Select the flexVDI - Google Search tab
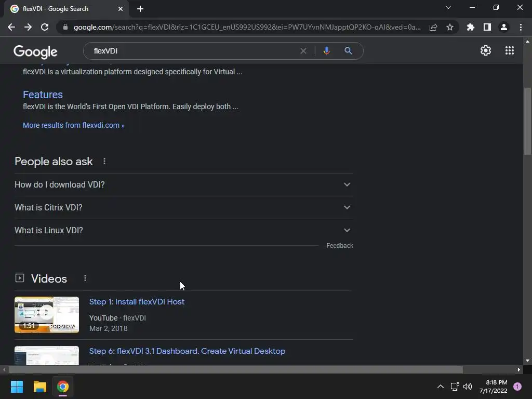532x399 pixels. coord(66,9)
